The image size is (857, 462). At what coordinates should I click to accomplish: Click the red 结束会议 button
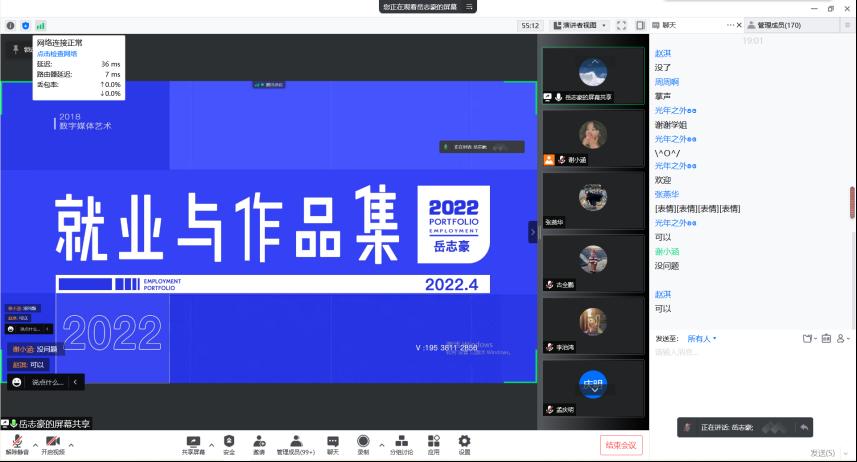coord(621,445)
